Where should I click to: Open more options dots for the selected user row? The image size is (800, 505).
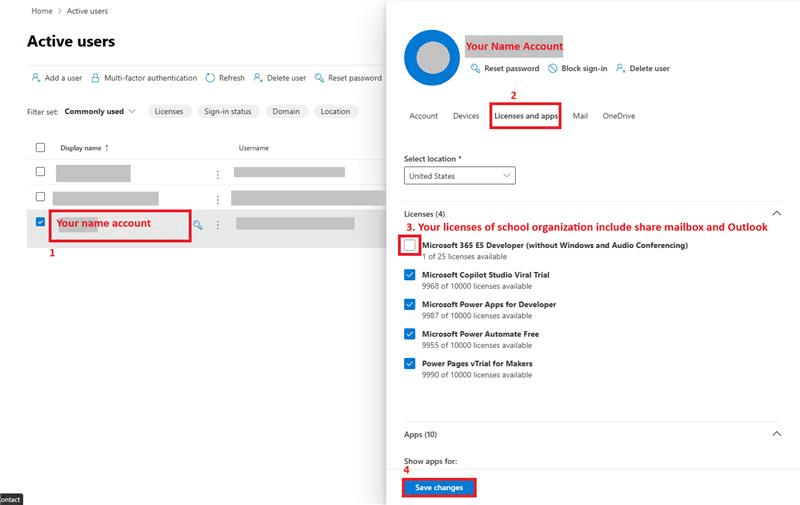point(218,224)
